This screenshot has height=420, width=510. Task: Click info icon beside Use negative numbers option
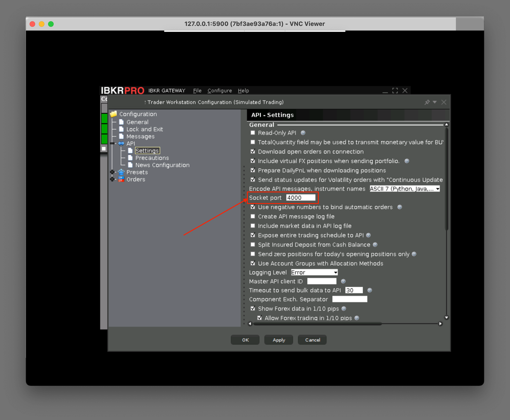(x=400, y=207)
